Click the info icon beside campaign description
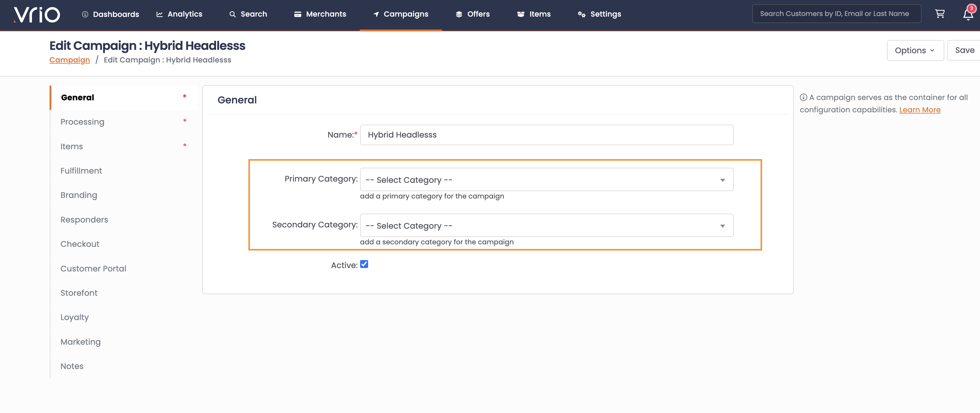 click(x=803, y=97)
